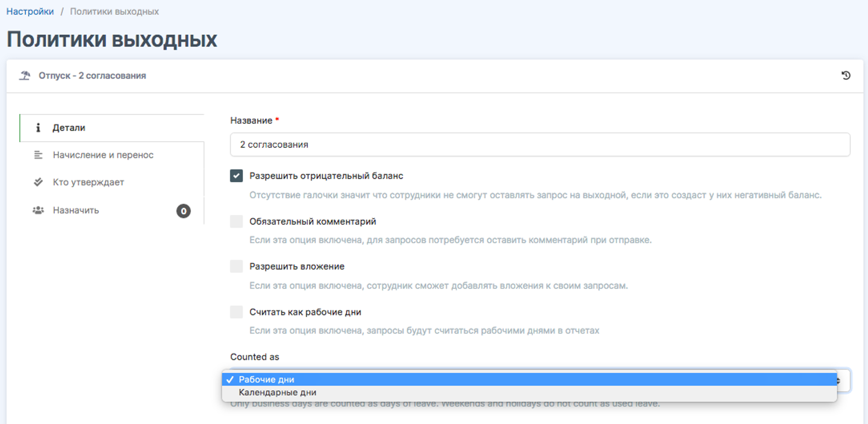Click Обязательный комментарий label text
The width and height of the screenshot is (868, 424).
pos(313,221)
